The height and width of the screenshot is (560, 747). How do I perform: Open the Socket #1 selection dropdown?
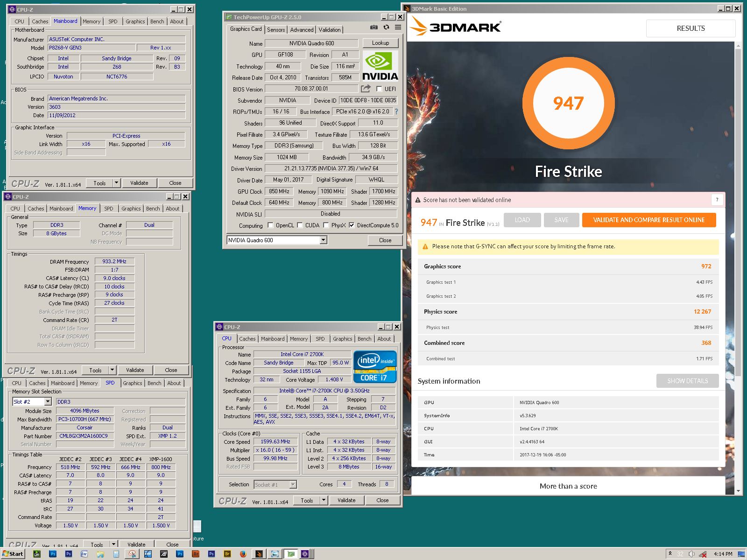(x=293, y=485)
